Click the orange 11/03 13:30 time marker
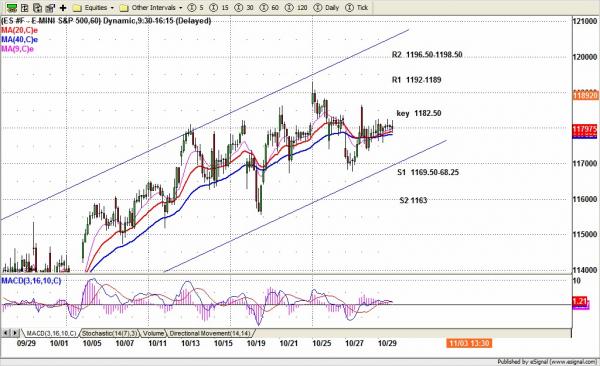The image size is (600, 366). [469, 343]
